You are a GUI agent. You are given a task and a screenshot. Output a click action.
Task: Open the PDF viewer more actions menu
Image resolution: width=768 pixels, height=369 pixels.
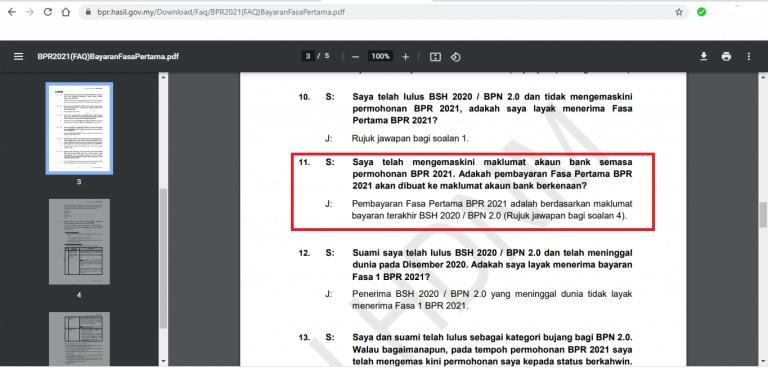pos(748,56)
